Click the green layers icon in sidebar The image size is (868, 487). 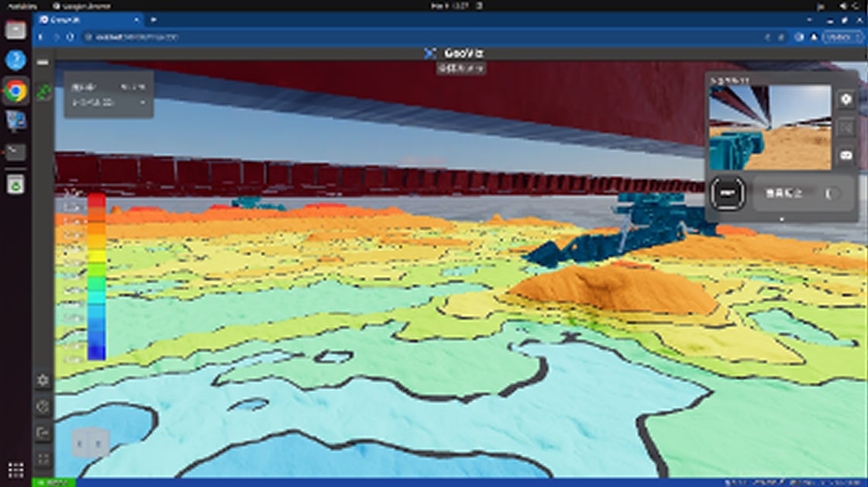click(x=43, y=92)
